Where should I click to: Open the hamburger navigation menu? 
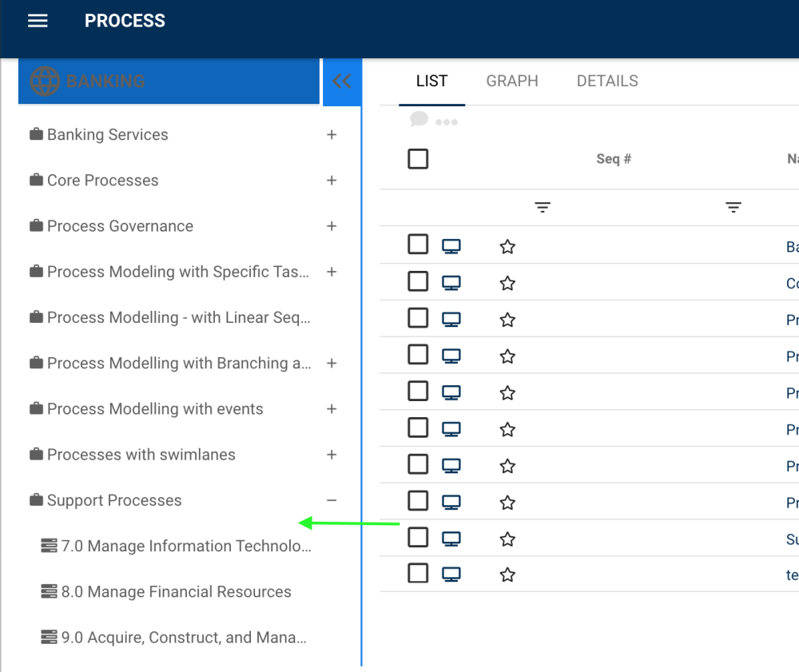tap(38, 21)
